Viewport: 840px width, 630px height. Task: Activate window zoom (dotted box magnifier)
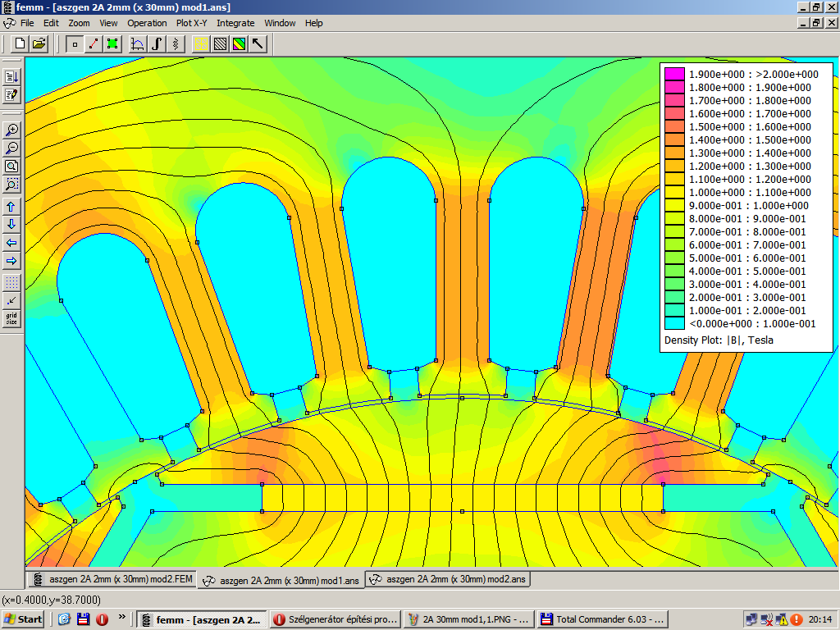[11, 185]
